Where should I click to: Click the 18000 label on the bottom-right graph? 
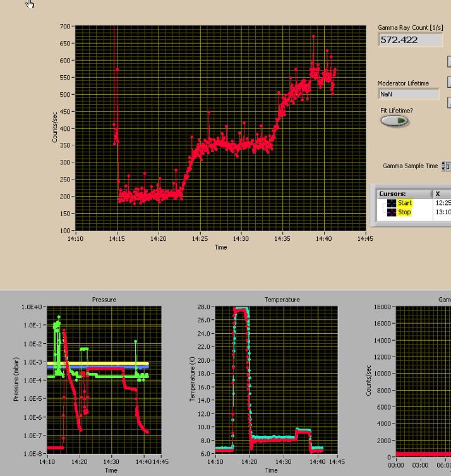(x=383, y=307)
